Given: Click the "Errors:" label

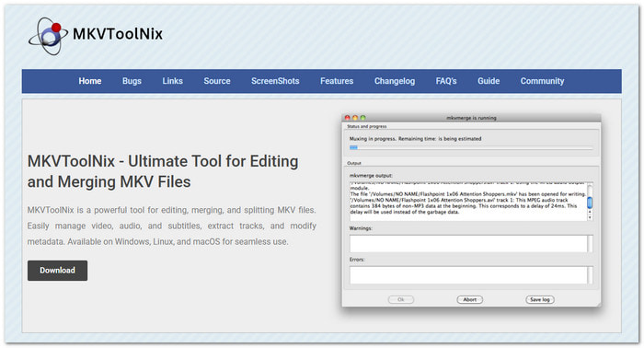Looking at the screenshot, I should (x=357, y=260).
